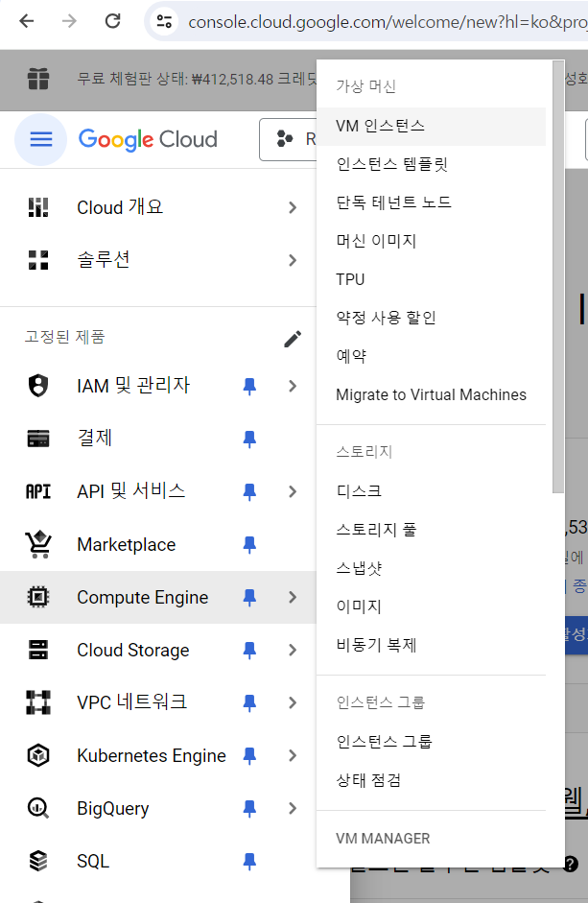Click the 솔루션 grid icon
The height and width of the screenshot is (903, 588).
tap(38, 260)
